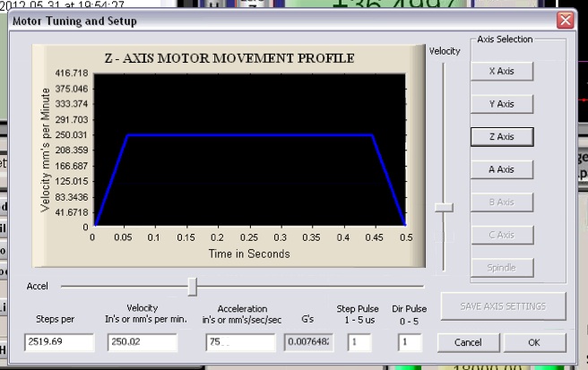The height and width of the screenshot is (370, 588).
Task: Select the Spindle axis button
Action: click(x=501, y=268)
